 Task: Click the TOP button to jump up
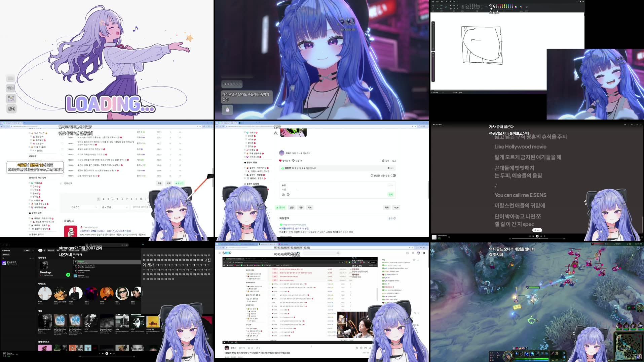point(396,207)
